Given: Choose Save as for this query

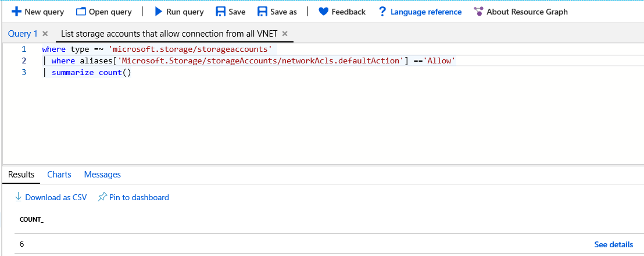Looking at the screenshot, I should tap(277, 12).
